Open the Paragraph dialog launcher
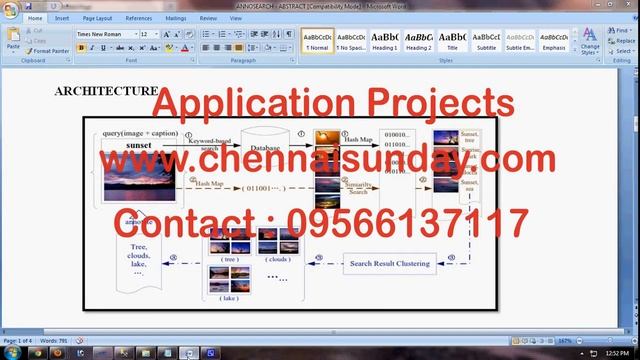The width and height of the screenshot is (640, 360). (x=292, y=60)
